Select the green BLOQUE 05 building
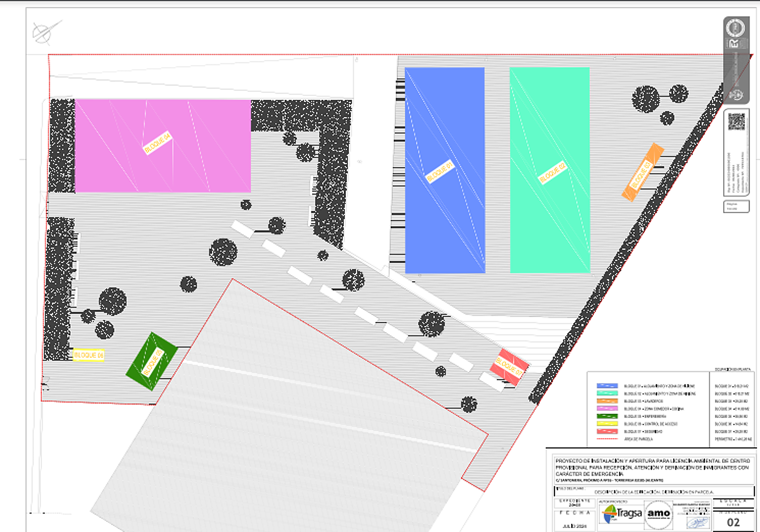The width and height of the screenshot is (760, 532). tap(151, 361)
